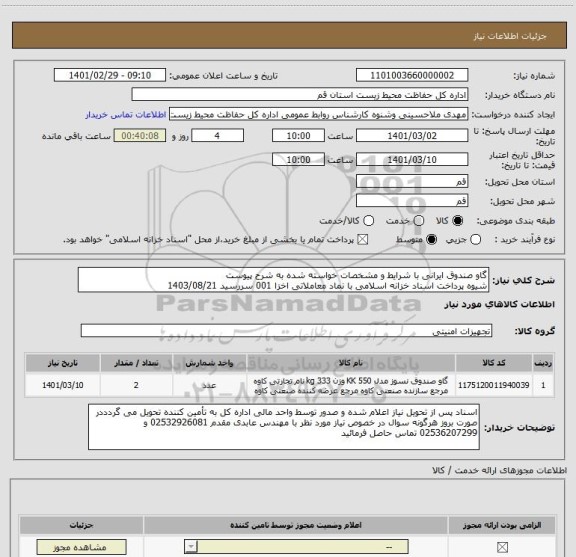Click the استان محل تحویل field قم
The width and height of the screenshot is (576, 557).
pos(412,182)
